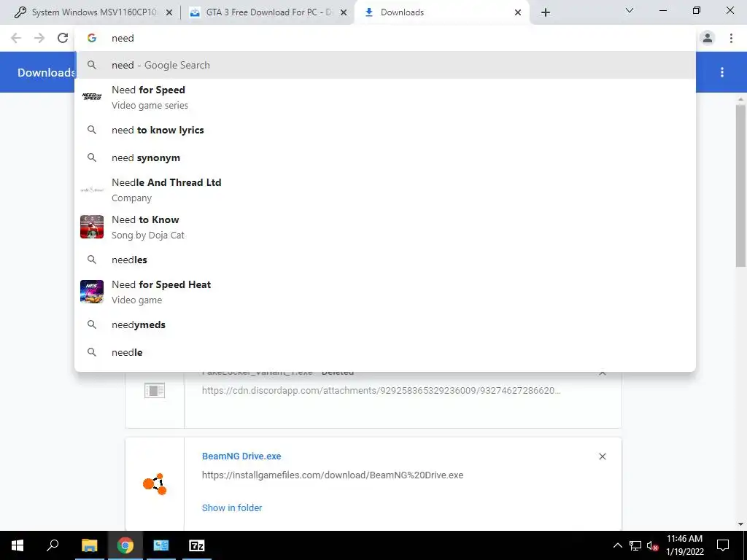Click the Google G icon in omnibox
The height and width of the screenshot is (560, 747).
[92, 38]
